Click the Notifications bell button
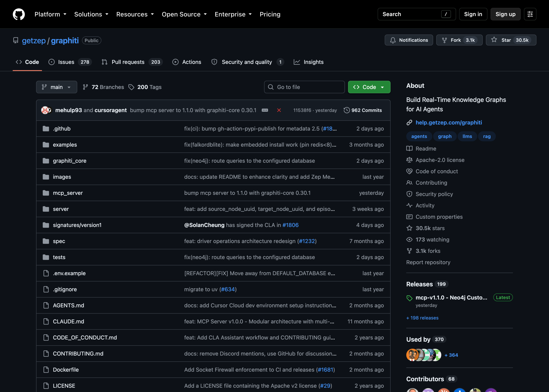This screenshot has height=392, width=549. tap(409, 40)
